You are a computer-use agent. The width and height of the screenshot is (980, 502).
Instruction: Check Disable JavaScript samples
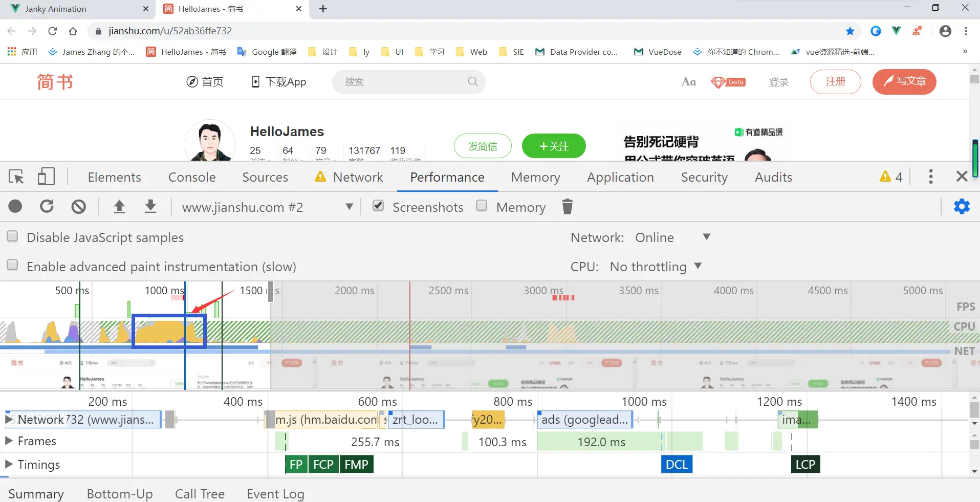pyautogui.click(x=12, y=236)
